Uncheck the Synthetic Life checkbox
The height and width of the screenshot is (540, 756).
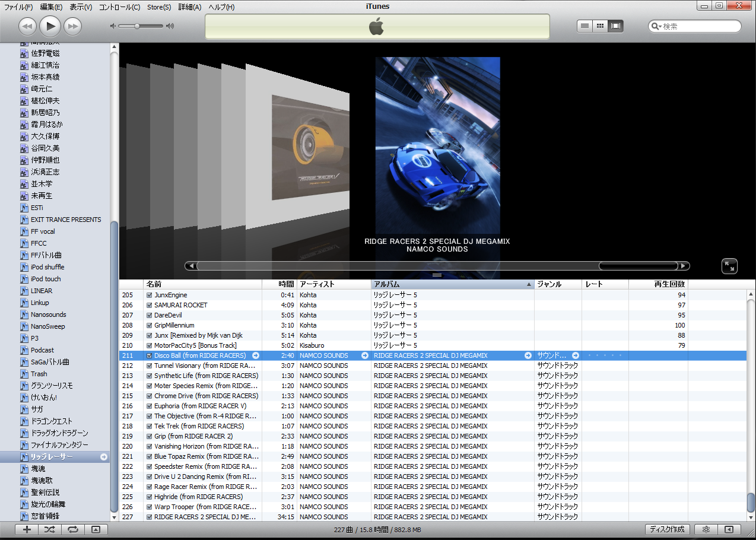pos(150,376)
